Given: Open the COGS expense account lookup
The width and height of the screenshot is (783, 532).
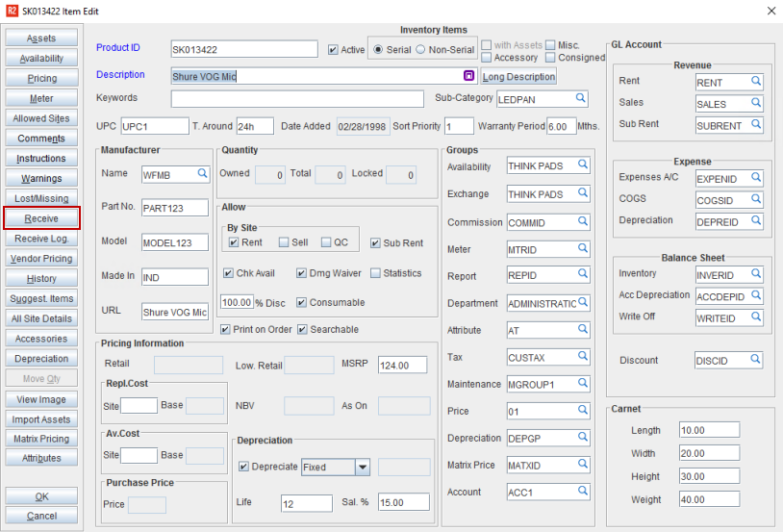Looking at the screenshot, I should click(756, 199).
